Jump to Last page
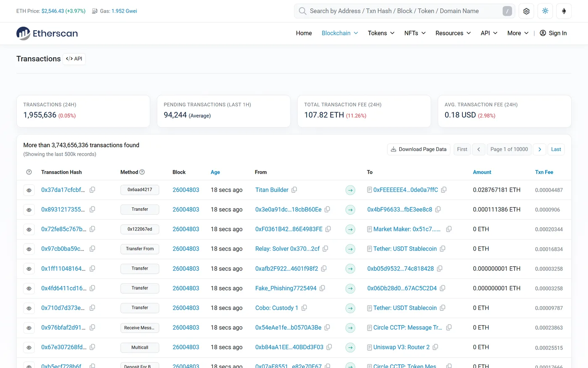 click(556, 149)
